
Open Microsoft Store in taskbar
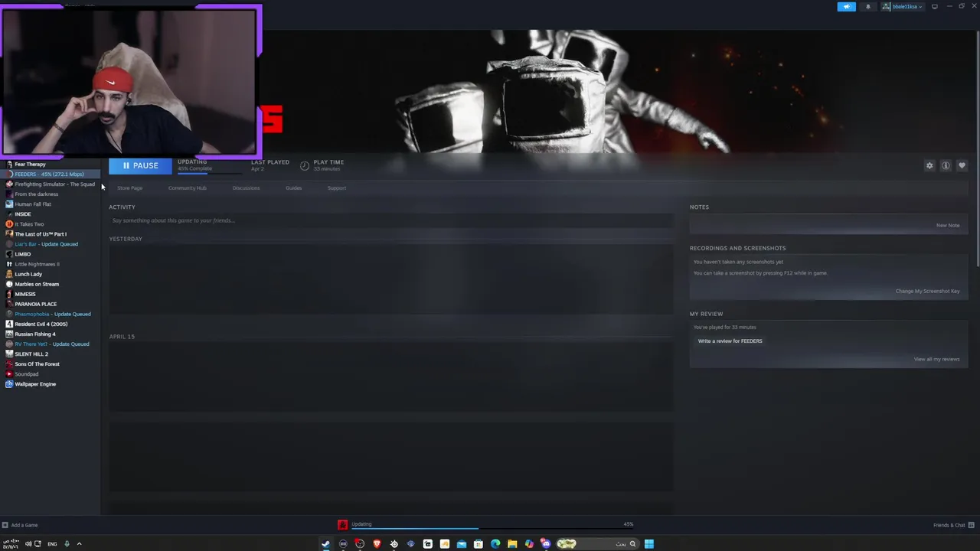[x=479, y=543]
